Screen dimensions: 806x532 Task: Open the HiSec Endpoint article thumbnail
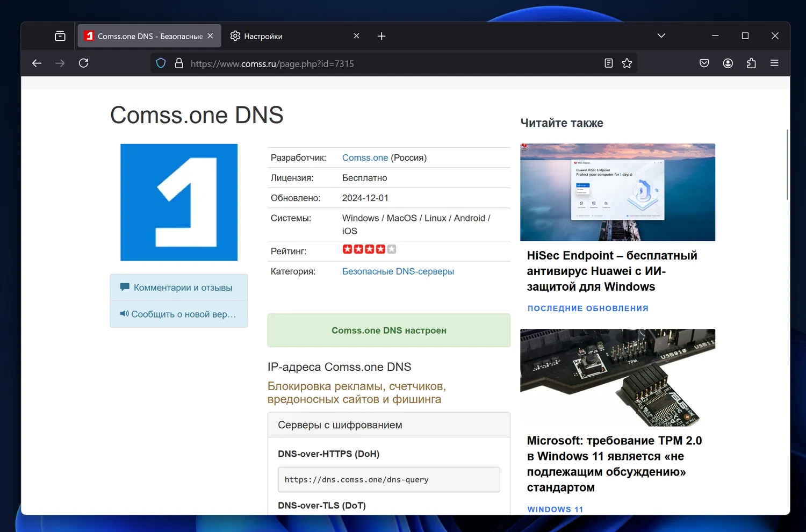click(617, 192)
